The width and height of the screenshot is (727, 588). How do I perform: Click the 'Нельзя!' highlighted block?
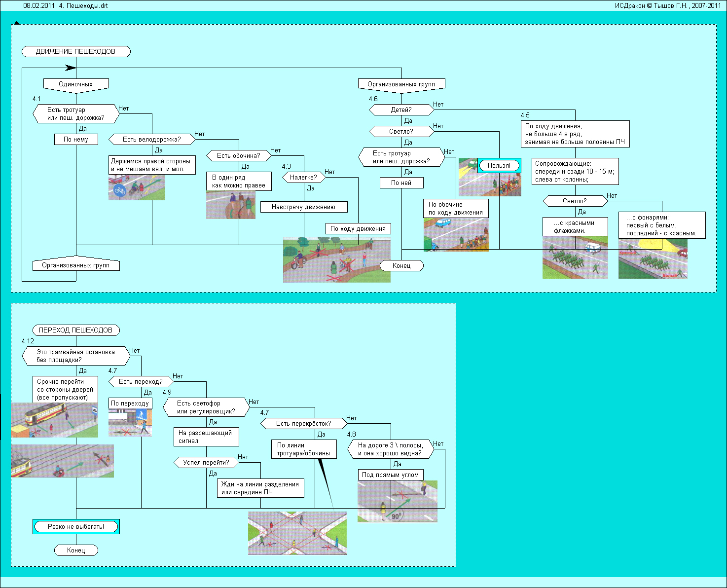(499, 166)
